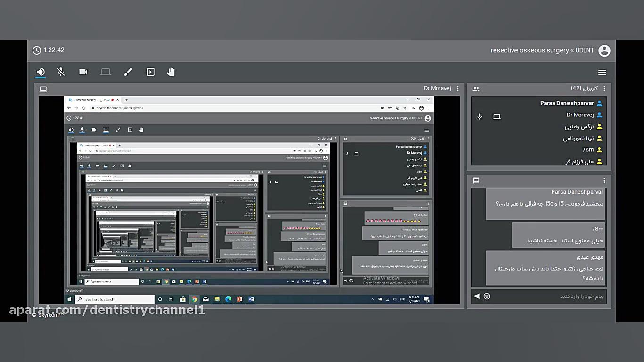Open chat panel three-dot menu
The image size is (644, 362).
604,181
